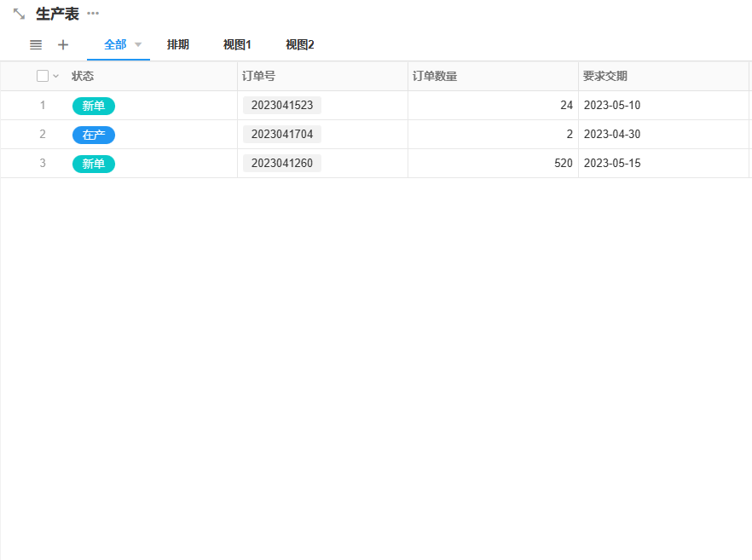Open order number 2023041260

(x=282, y=164)
